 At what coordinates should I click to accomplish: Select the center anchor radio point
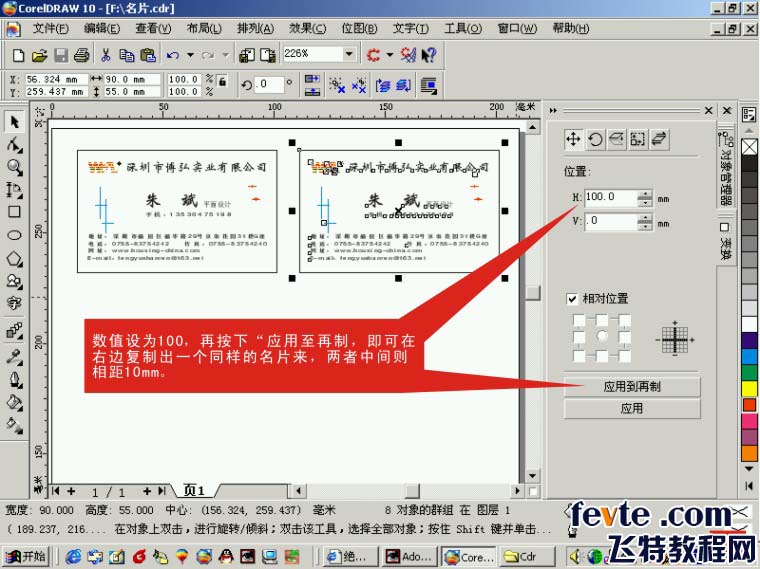point(602,335)
